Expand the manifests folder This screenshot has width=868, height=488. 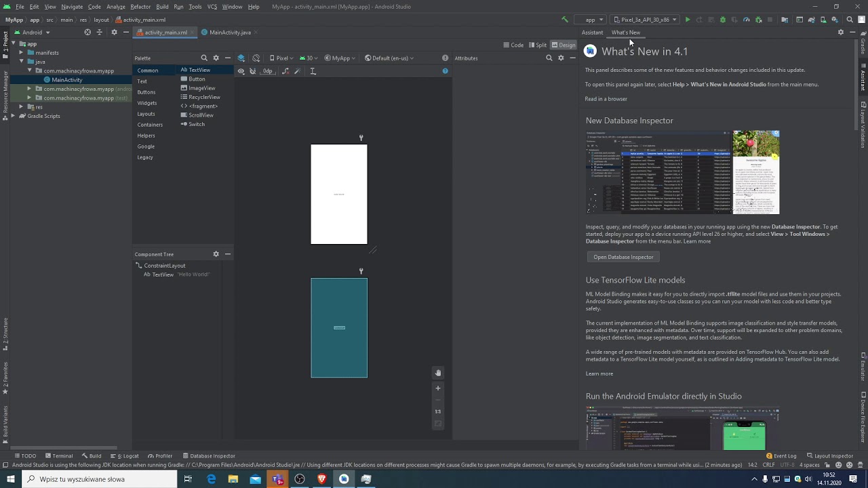click(21, 53)
